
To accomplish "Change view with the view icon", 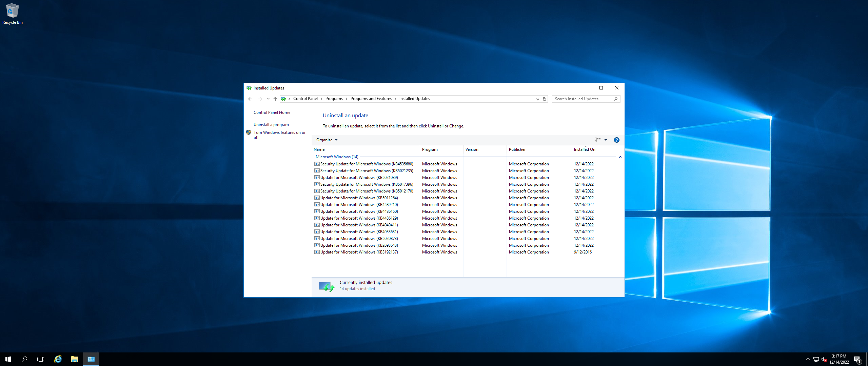I will (x=598, y=140).
